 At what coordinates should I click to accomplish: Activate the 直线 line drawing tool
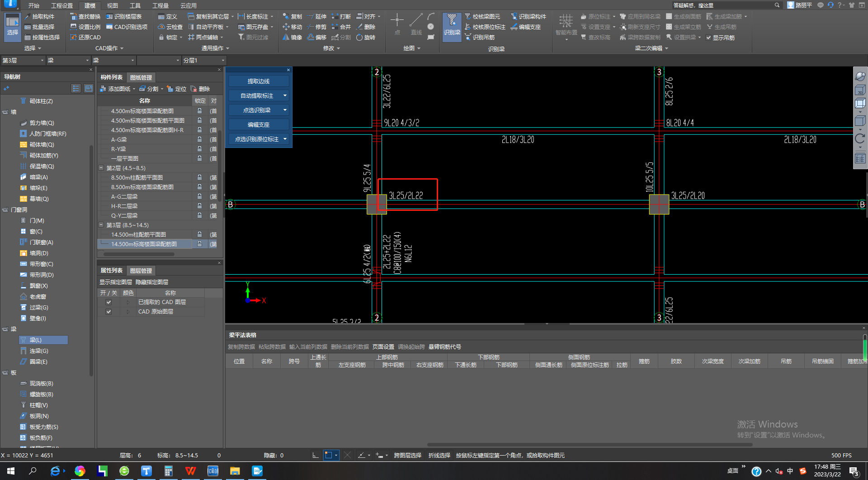coord(416,25)
